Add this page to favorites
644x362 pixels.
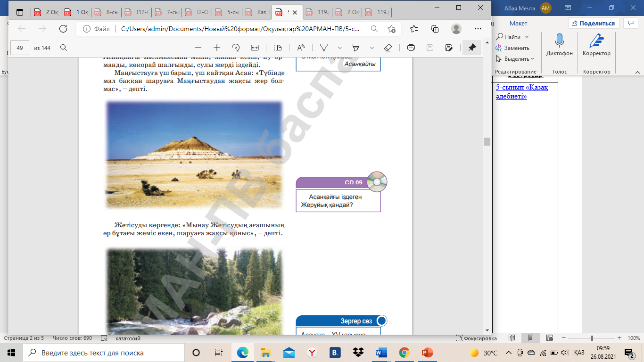pos(391,29)
